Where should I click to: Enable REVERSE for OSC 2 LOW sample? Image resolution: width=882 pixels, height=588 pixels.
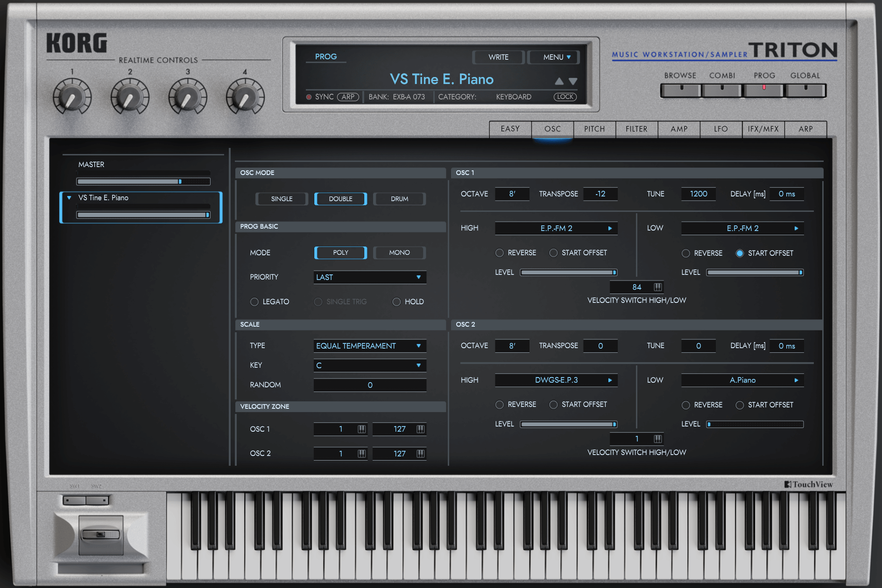pos(686,405)
